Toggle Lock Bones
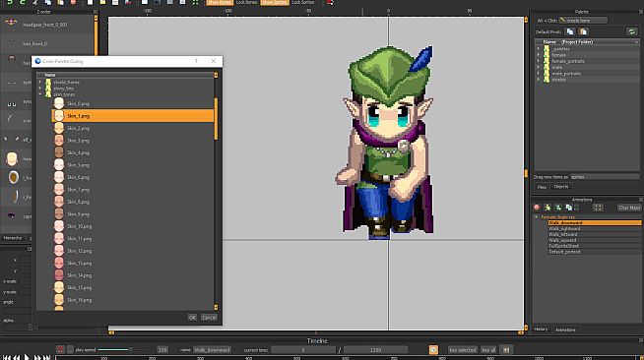644x360 pixels. point(246,2)
